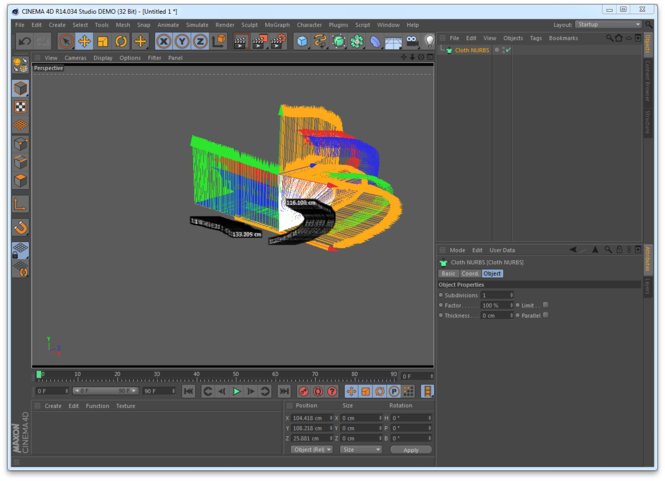Switch to the Coord. tab

pyautogui.click(x=470, y=274)
